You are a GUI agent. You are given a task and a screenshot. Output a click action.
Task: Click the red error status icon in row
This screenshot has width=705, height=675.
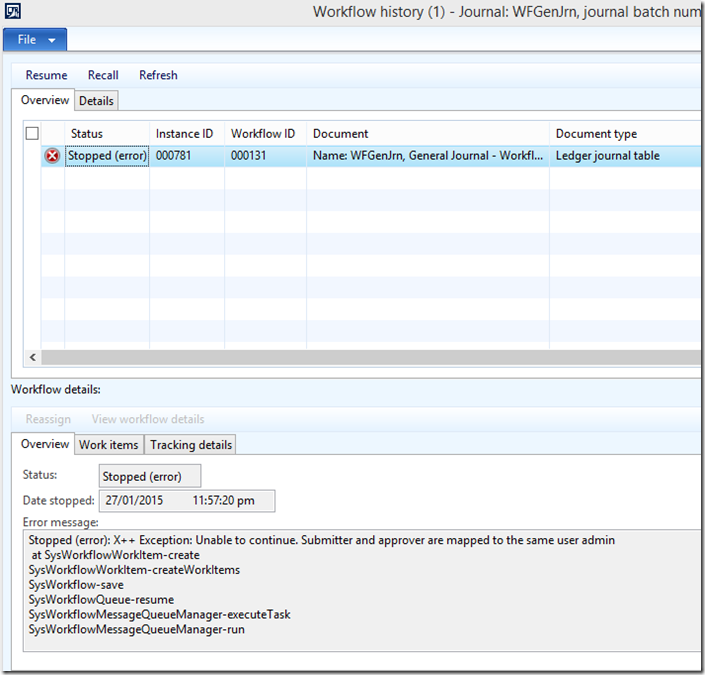(53, 156)
